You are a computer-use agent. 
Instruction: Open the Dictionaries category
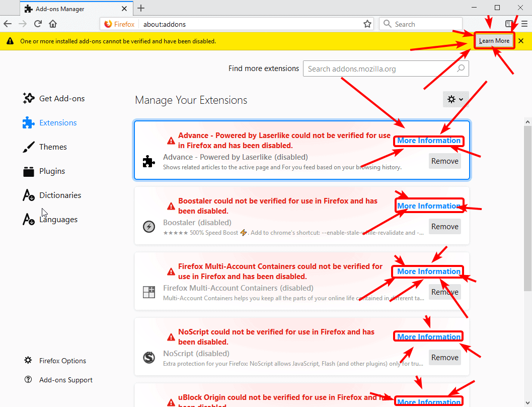pos(52,195)
